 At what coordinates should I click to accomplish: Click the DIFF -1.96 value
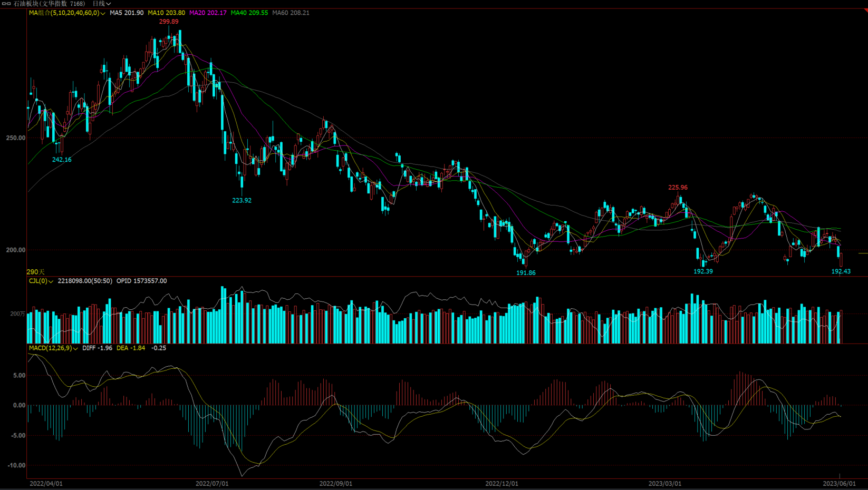tap(97, 348)
